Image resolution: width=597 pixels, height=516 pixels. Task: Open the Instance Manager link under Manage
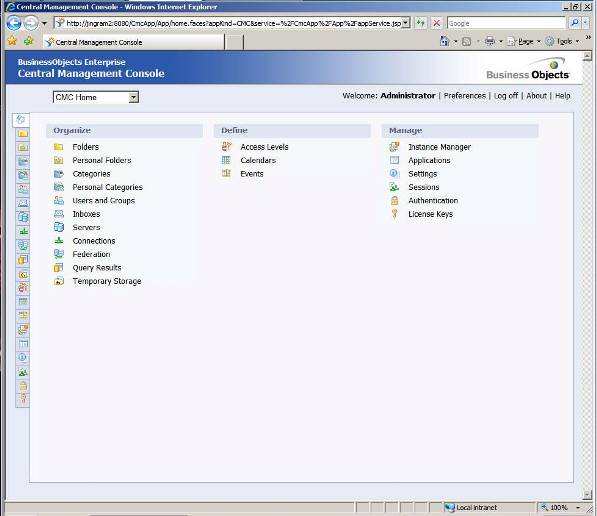click(x=439, y=147)
